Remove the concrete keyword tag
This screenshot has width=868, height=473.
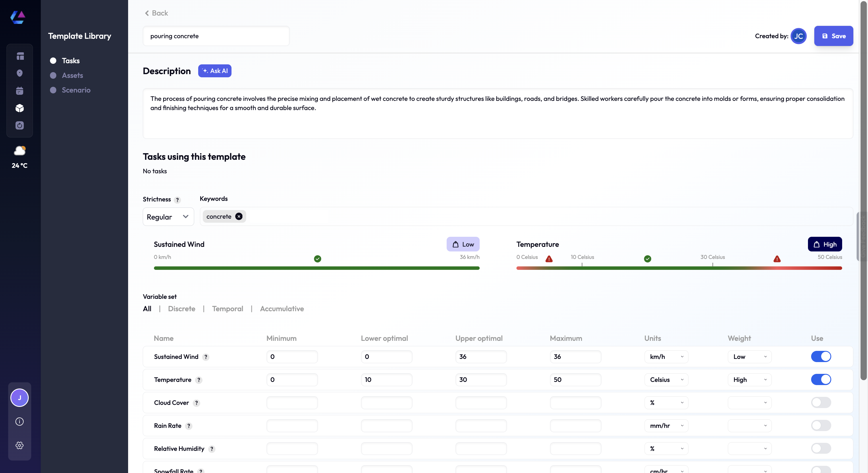239,216
